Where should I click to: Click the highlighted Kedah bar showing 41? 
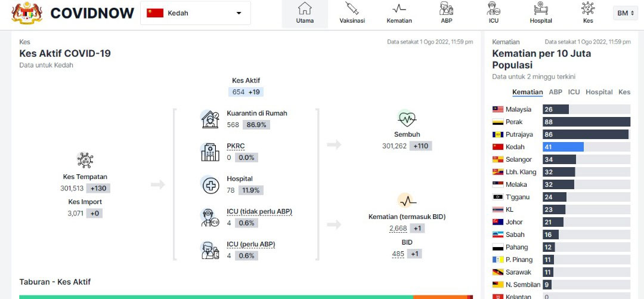pos(563,147)
